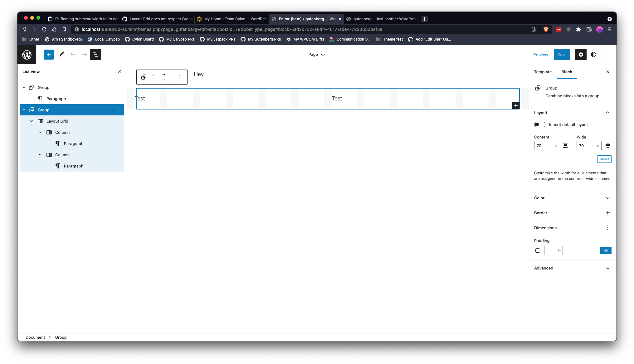Open the Styles half-circle icon

[x=593, y=55]
